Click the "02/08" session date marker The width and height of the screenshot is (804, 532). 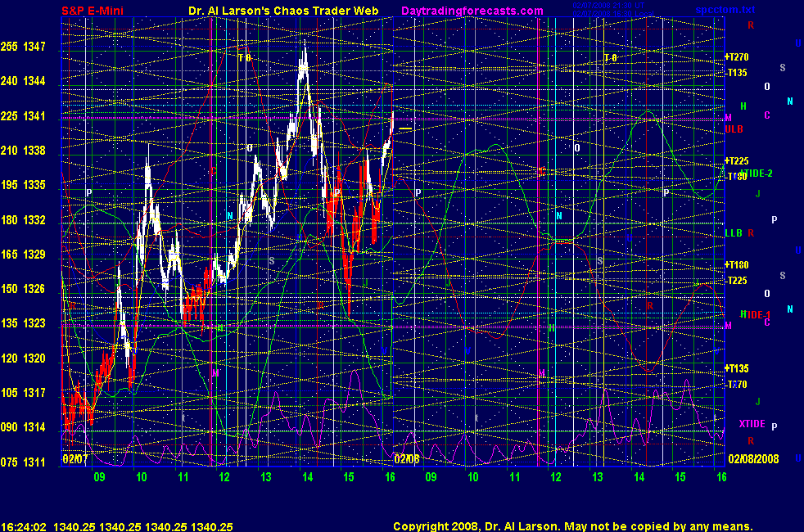tap(407, 458)
